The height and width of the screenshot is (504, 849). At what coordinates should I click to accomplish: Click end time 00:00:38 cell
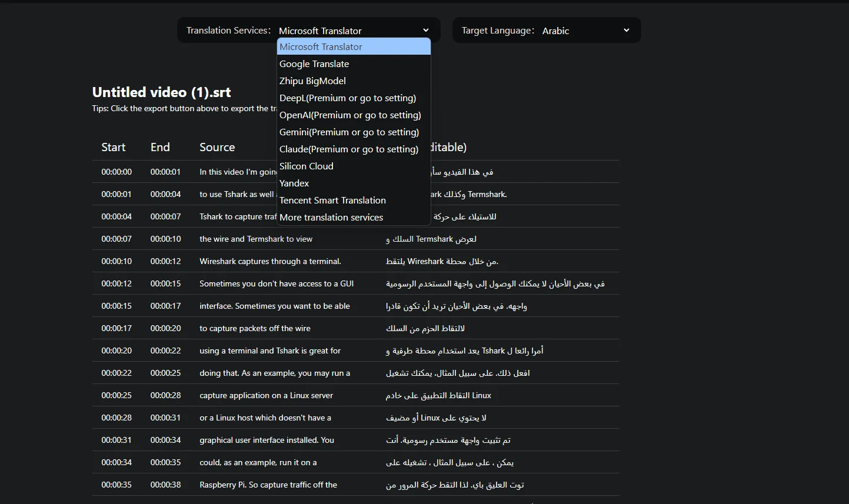click(x=165, y=485)
